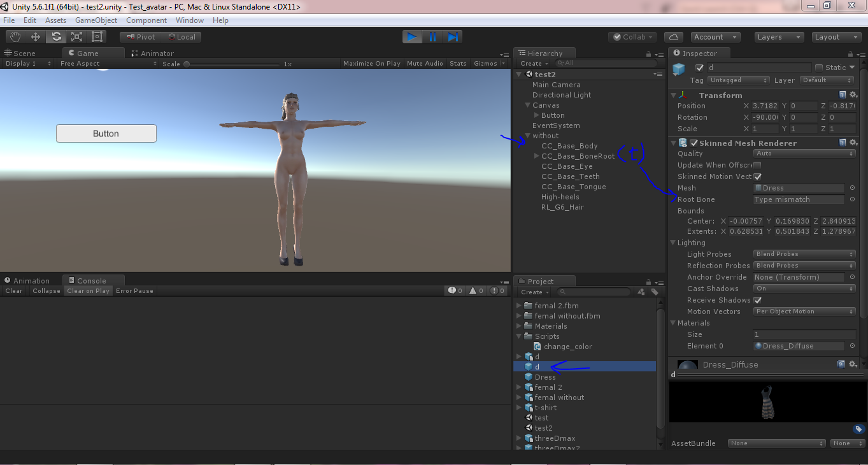Select the Scale tool

76,37
